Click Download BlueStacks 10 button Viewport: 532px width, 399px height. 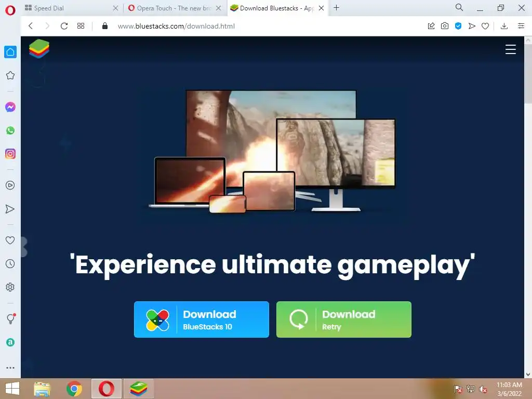point(202,320)
